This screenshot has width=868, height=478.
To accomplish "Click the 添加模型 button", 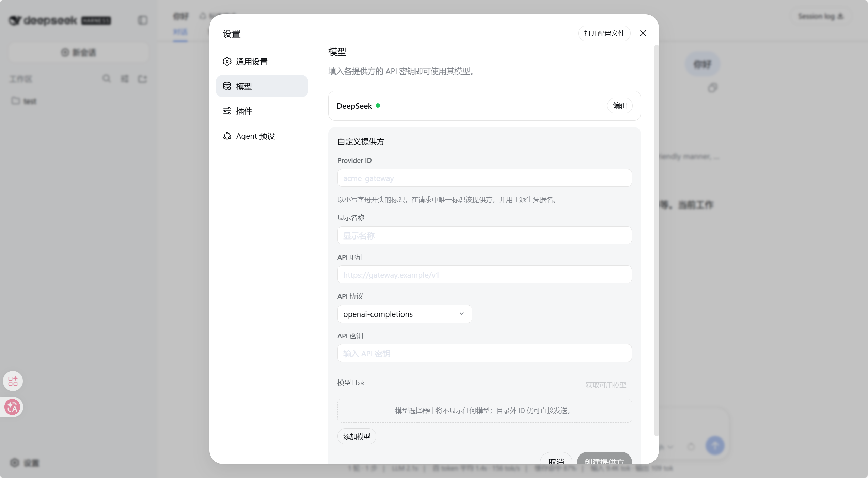I will coord(357,436).
